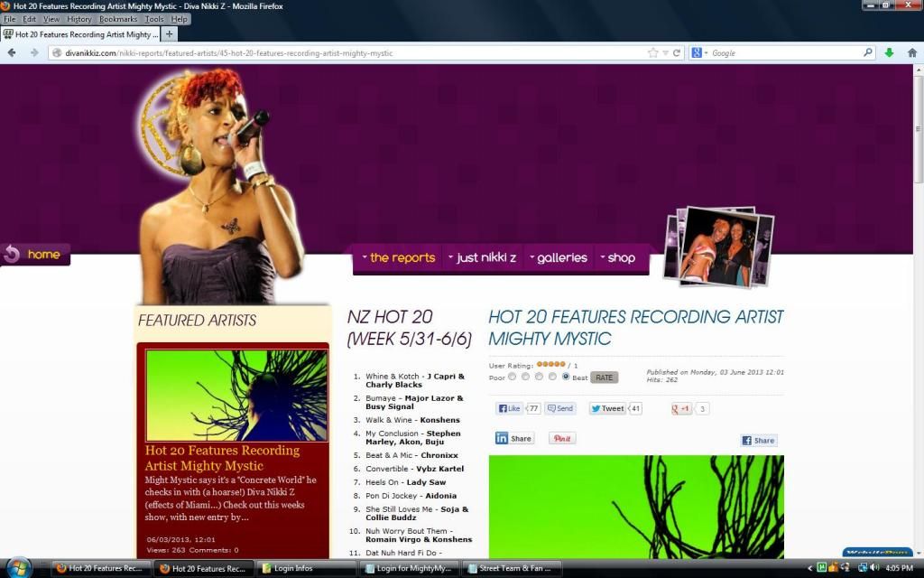
Task: Click the browser forward arrow
Action: [34, 53]
